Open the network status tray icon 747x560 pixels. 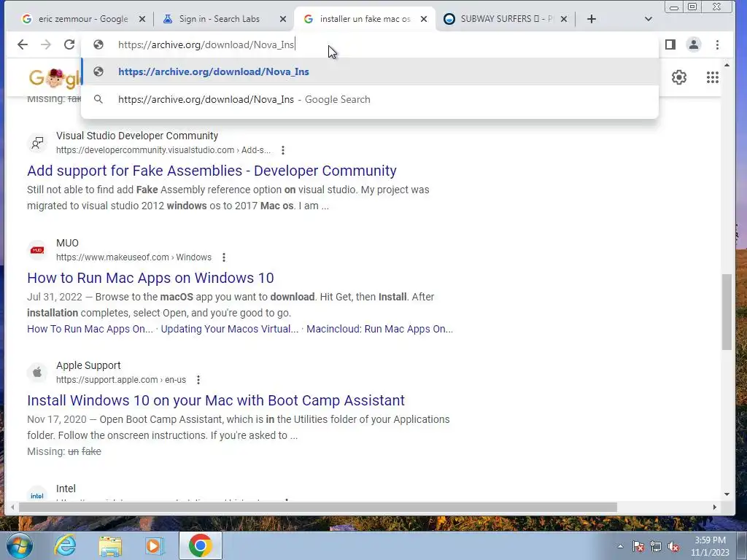click(656, 547)
